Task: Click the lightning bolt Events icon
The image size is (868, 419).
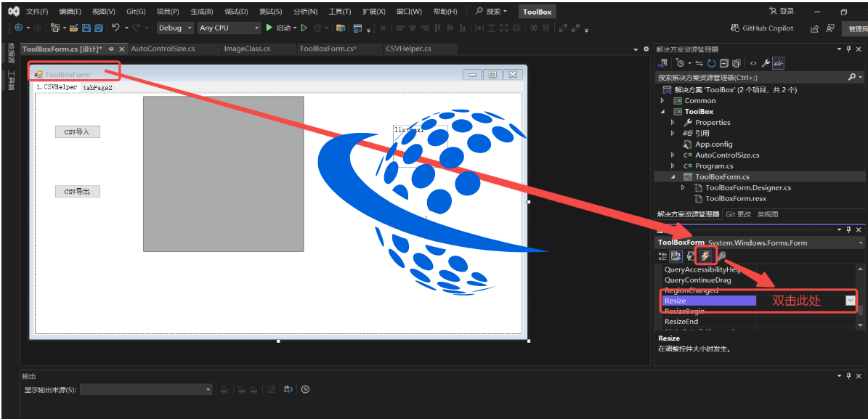Action: pos(705,256)
